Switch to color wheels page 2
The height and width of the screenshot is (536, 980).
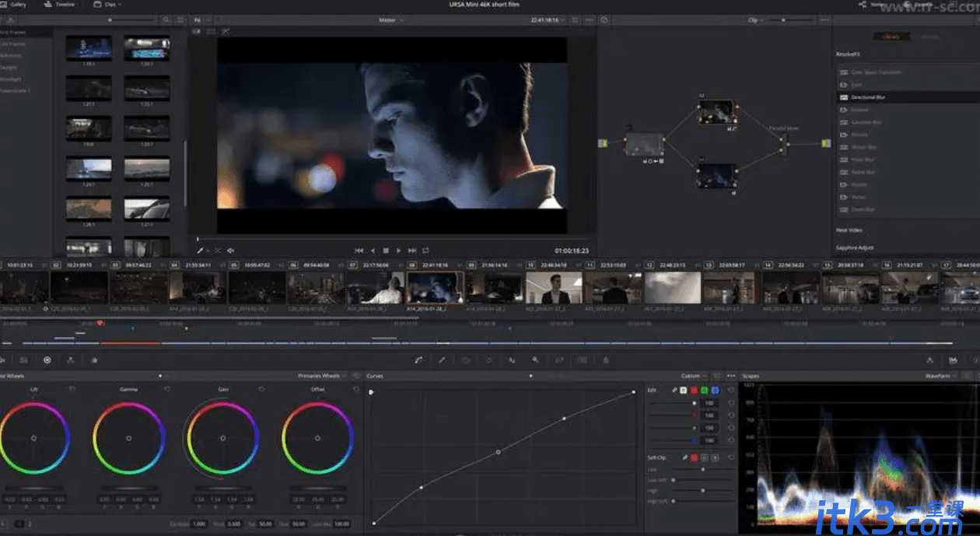click(30, 524)
